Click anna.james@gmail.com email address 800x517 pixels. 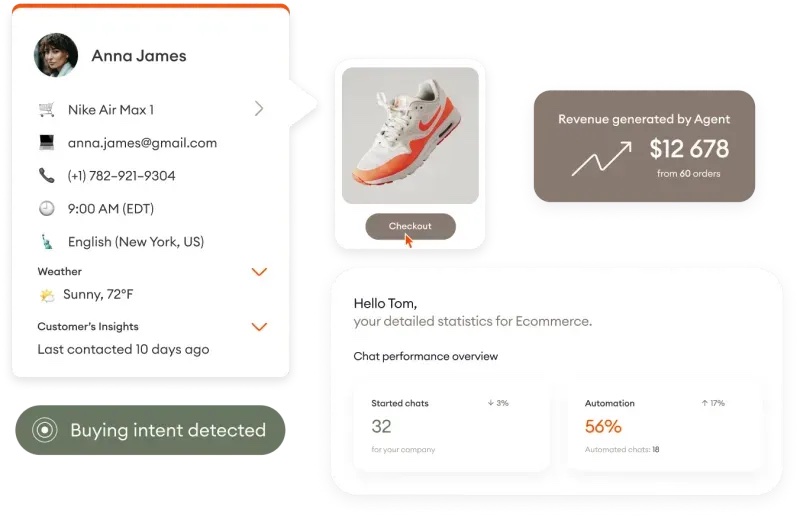click(142, 142)
